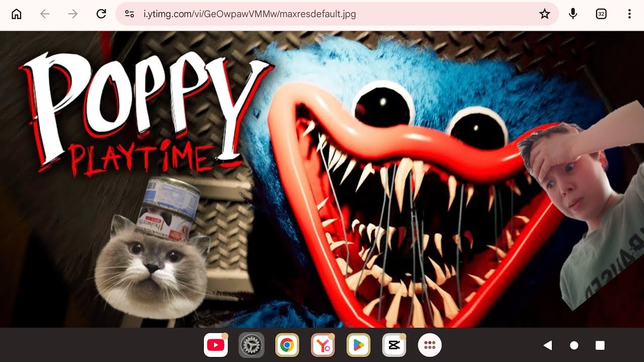The image size is (644, 362).
Task: Go forward with the forward arrow
Action: tap(73, 14)
